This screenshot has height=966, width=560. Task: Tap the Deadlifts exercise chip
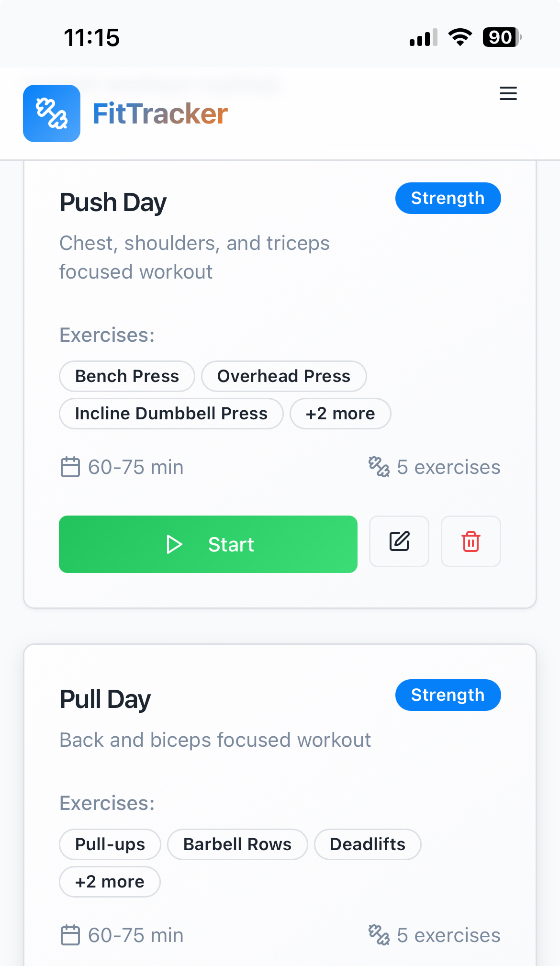click(x=368, y=844)
